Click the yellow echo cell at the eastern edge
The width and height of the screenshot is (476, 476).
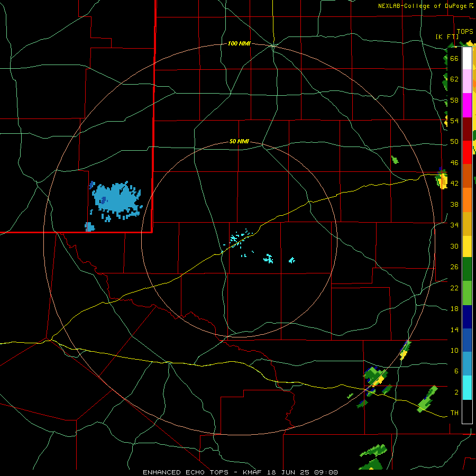(x=442, y=179)
